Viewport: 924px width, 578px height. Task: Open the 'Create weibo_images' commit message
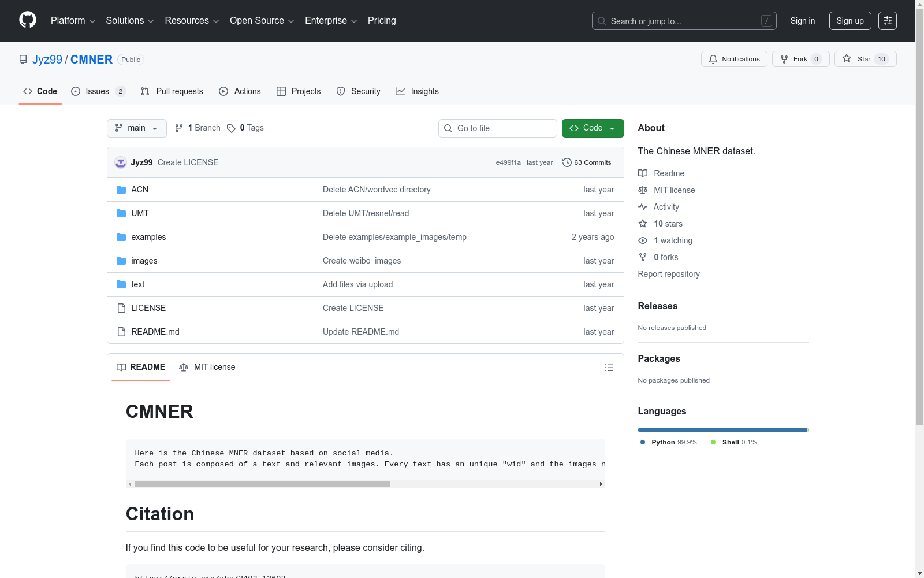pyautogui.click(x=362, y=261)
